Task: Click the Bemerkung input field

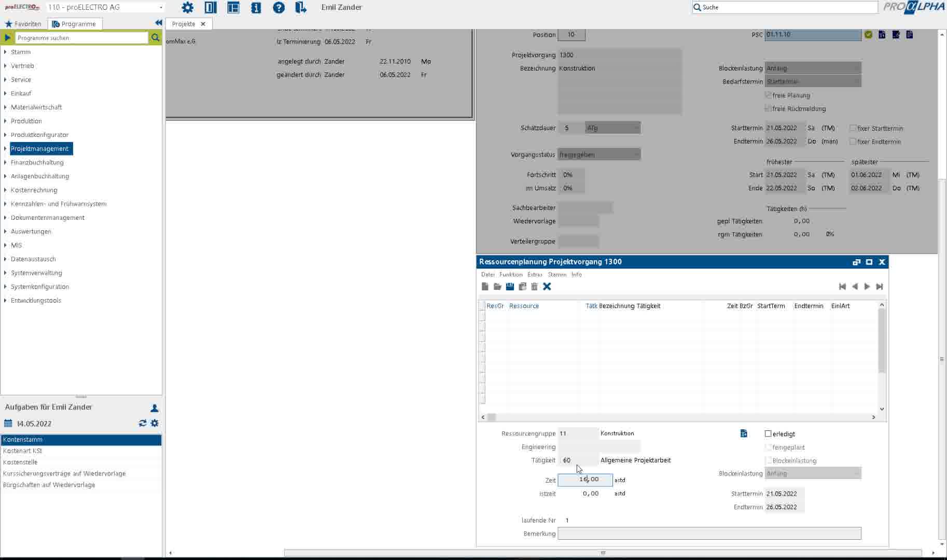Action: pyautogui.click(x=709, y=534)
